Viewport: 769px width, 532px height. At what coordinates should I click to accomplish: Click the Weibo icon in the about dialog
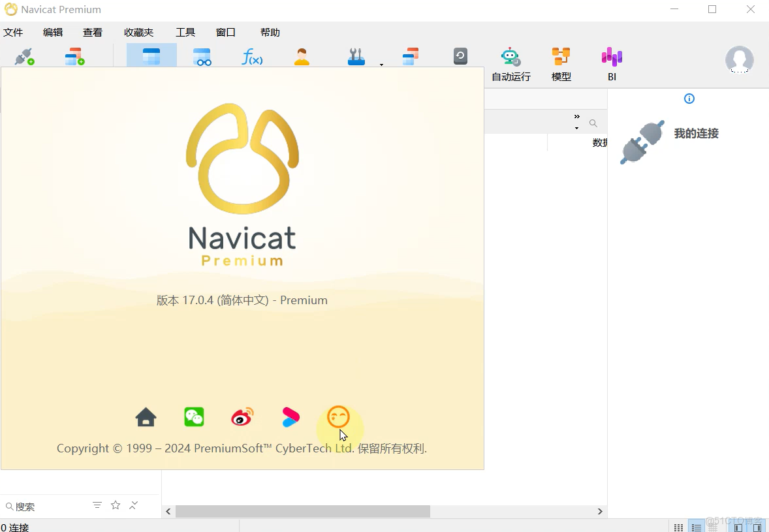(242, 417)
